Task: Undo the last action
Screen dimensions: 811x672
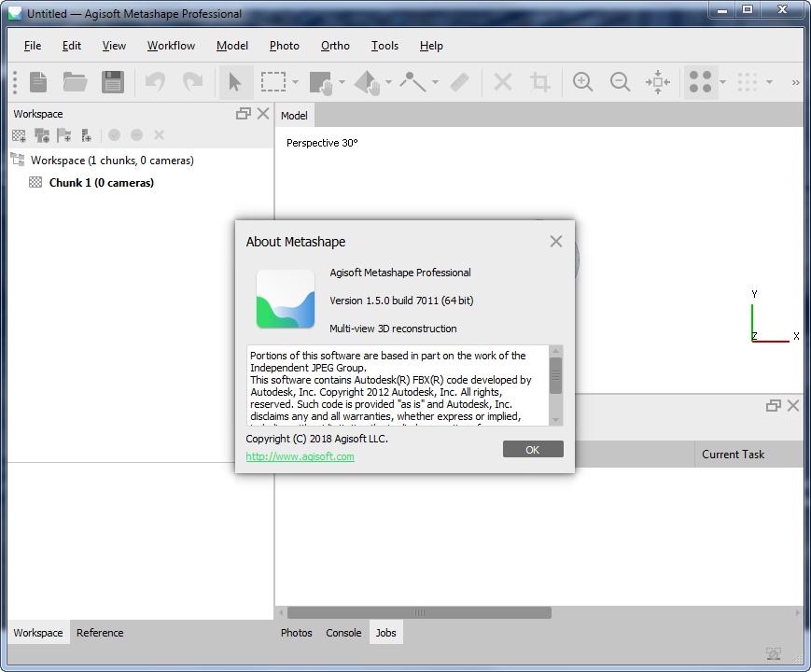Action: [x=155, y=82]
